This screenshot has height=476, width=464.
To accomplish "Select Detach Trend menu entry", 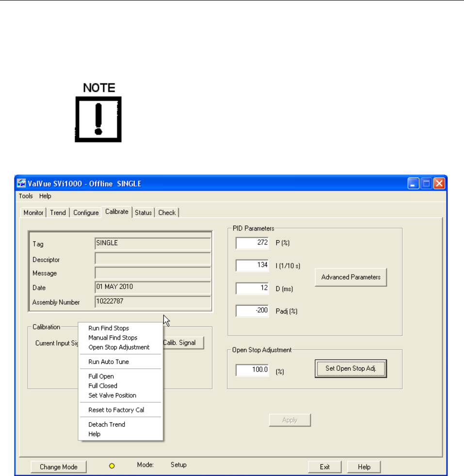I will (x=121, y=425).
